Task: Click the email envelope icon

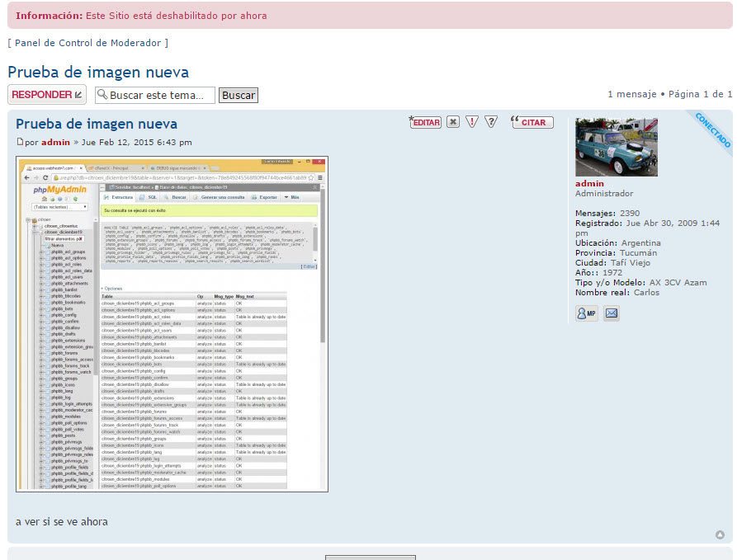Action: click(x=612, y=313)
